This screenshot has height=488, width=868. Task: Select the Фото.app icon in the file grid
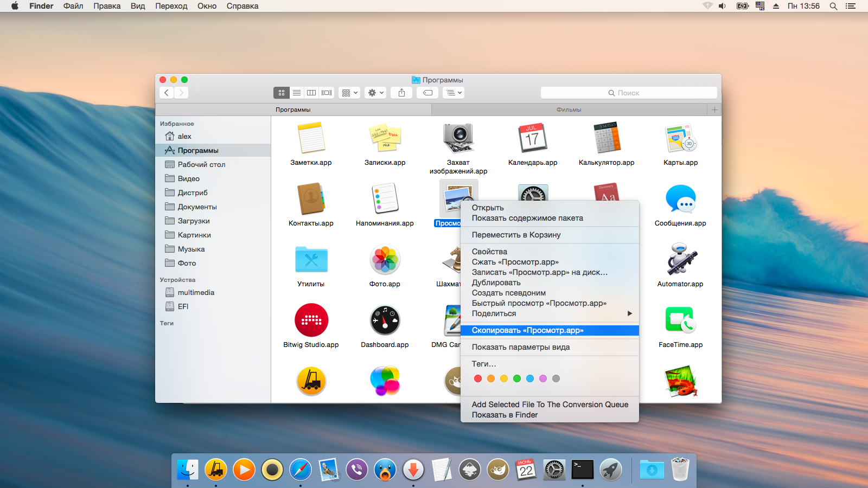385,259
